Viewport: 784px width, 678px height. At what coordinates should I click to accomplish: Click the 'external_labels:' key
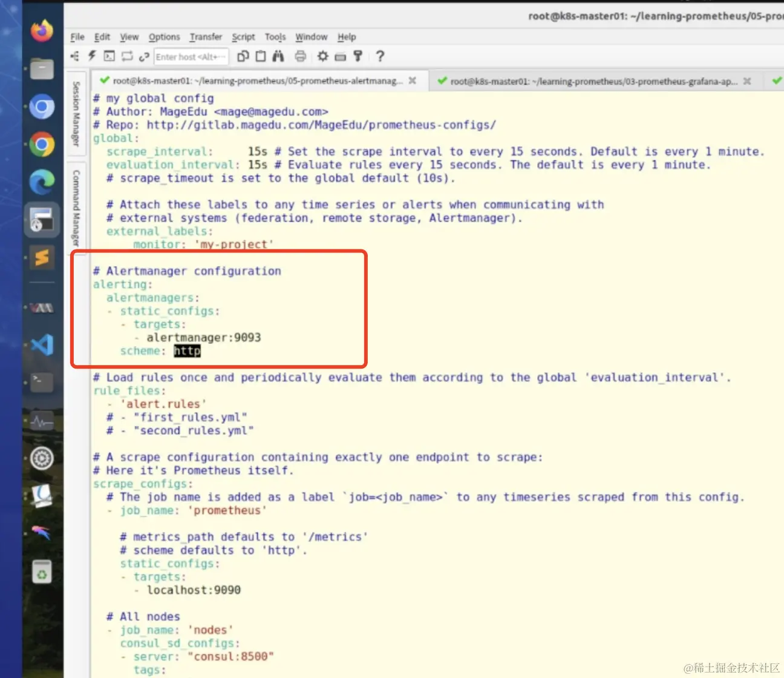[x=160, y=231]
